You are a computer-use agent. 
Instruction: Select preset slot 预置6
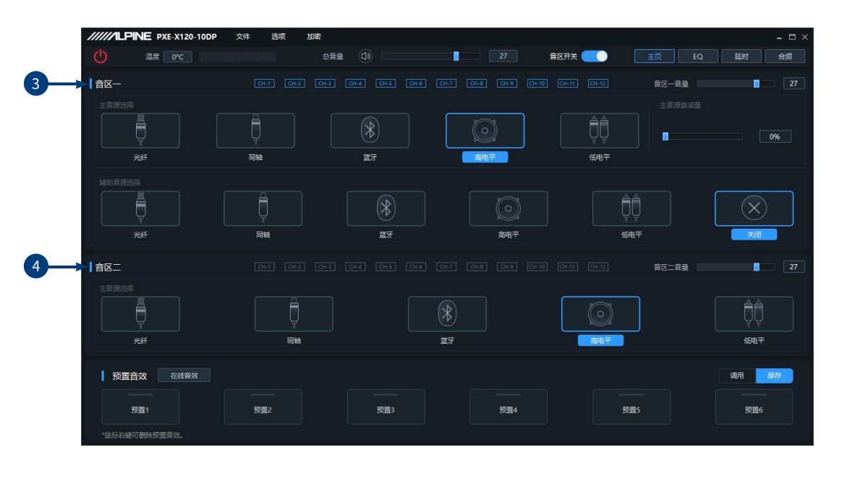point(754,407)
